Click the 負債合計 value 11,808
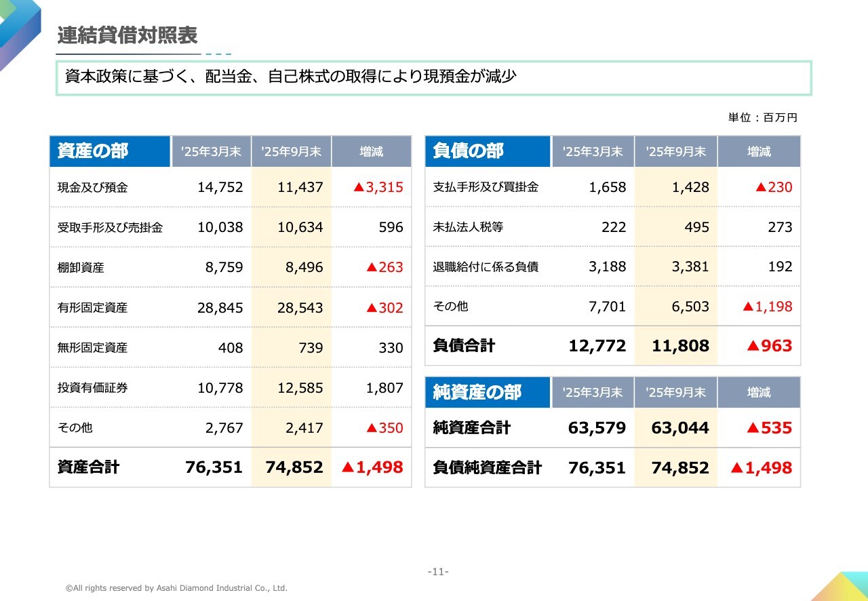 (x=680, y=346)
